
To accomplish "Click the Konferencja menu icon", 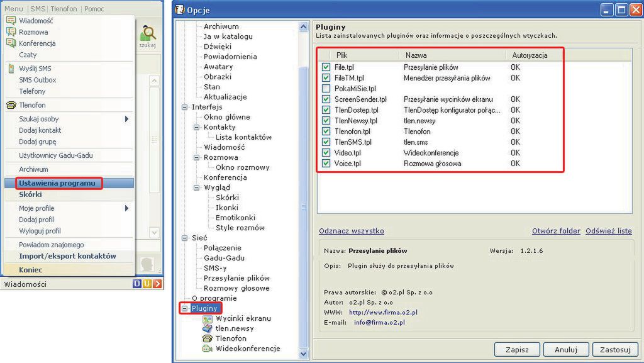I will click(11, 43).
